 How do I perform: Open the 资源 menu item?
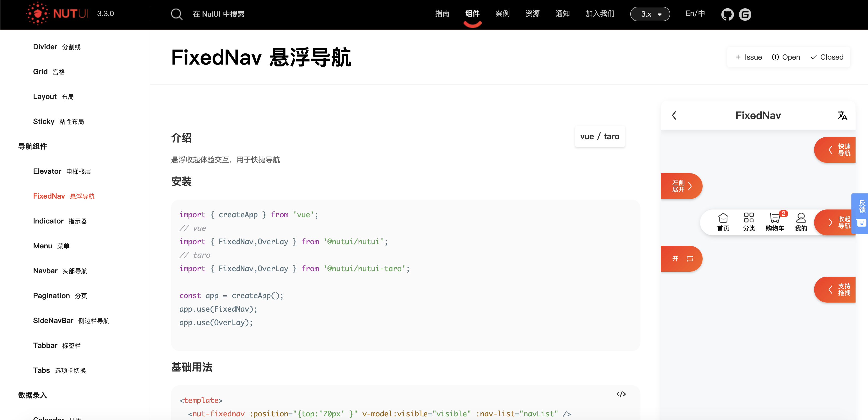[533, 14]
